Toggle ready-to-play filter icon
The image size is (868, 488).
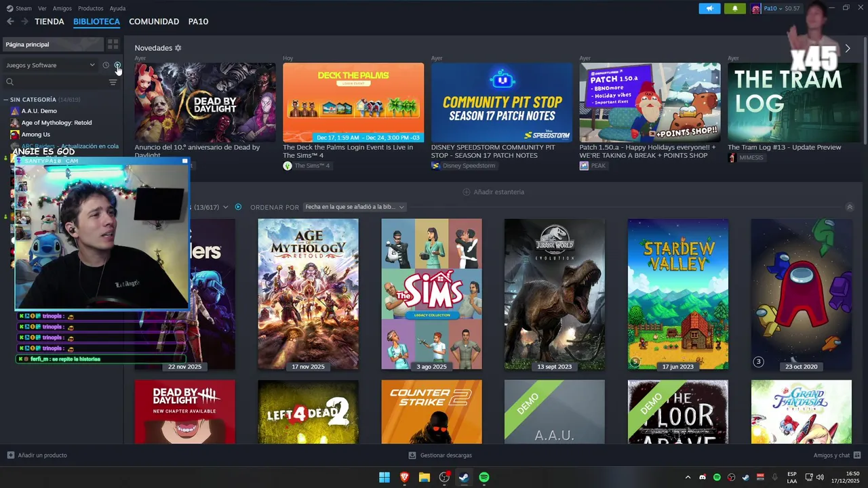(x=117, y=65)
